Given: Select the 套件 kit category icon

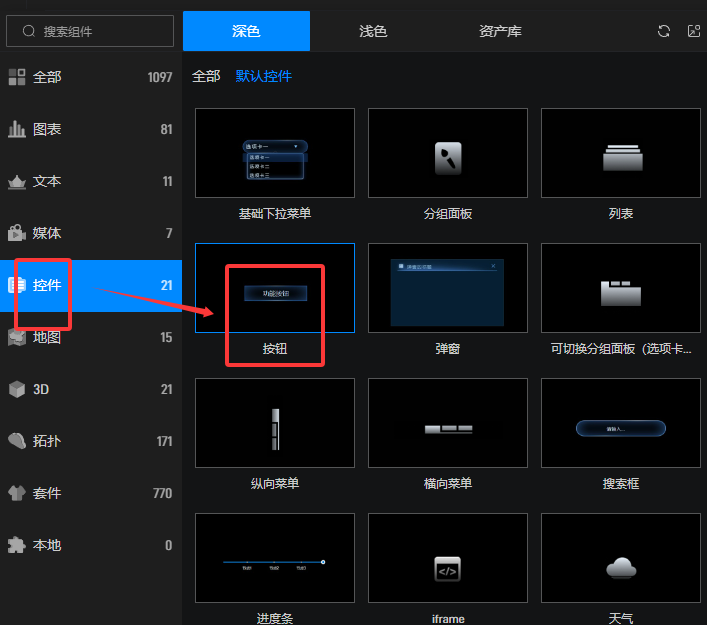Looking at the screenshot, I should point(17,493).
